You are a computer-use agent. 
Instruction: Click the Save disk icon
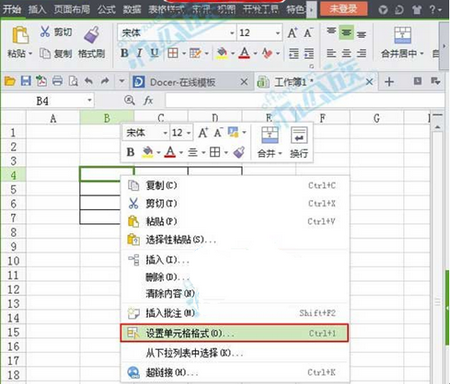[26, 81]
